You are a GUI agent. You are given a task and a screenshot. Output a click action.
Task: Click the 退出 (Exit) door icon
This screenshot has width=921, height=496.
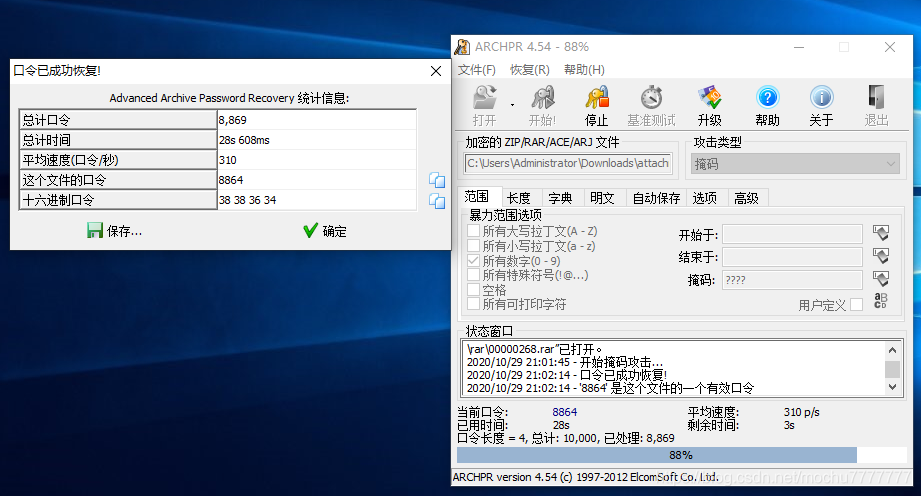[x=876, y=105]
